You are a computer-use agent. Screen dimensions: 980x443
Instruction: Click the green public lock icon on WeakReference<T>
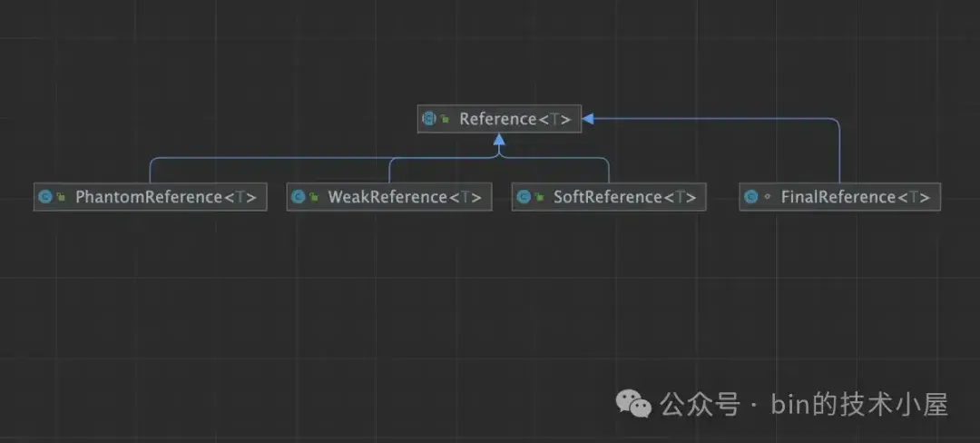pos(314,197)
